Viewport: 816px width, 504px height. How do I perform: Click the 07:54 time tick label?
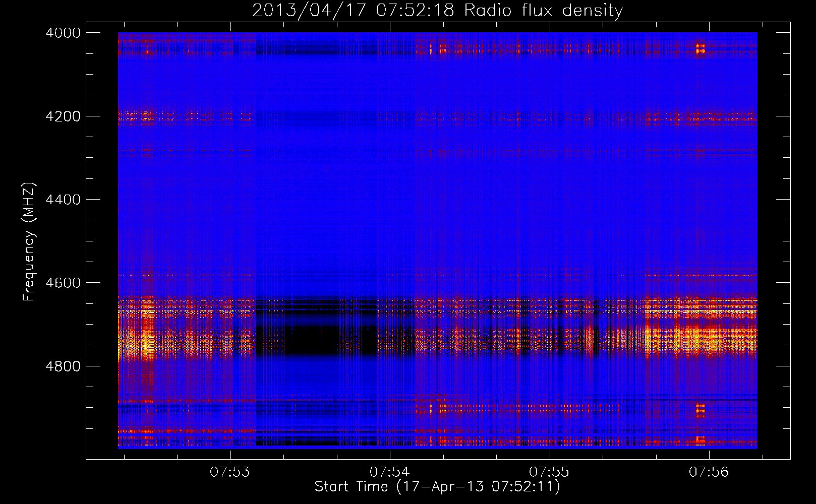[390, 472]
